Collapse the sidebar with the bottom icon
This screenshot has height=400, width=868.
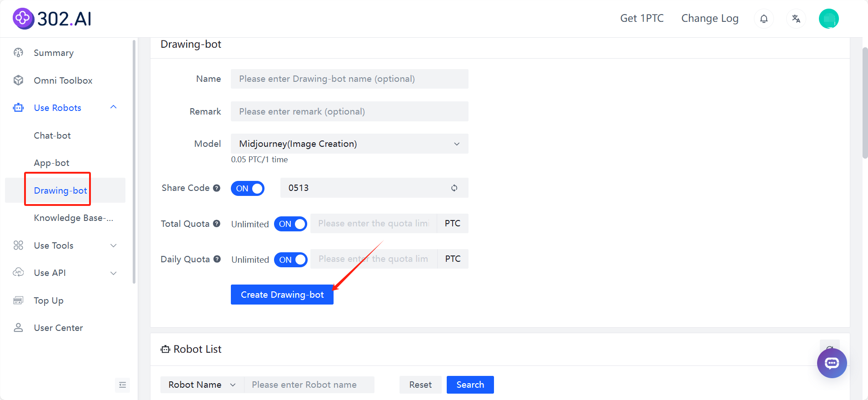point(122,385)
